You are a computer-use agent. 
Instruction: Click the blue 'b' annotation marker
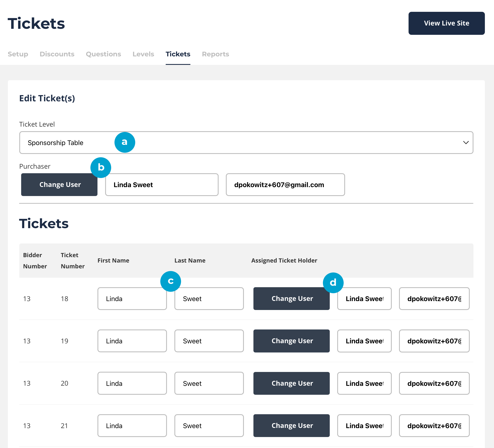pyautogui.click(x=101, y=167)
